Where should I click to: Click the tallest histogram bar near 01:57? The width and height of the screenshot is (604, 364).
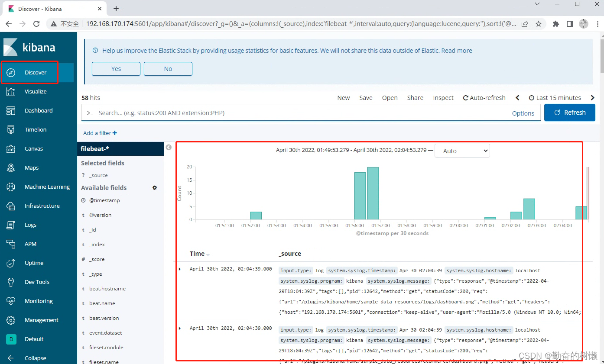click(x=373, y=193)
